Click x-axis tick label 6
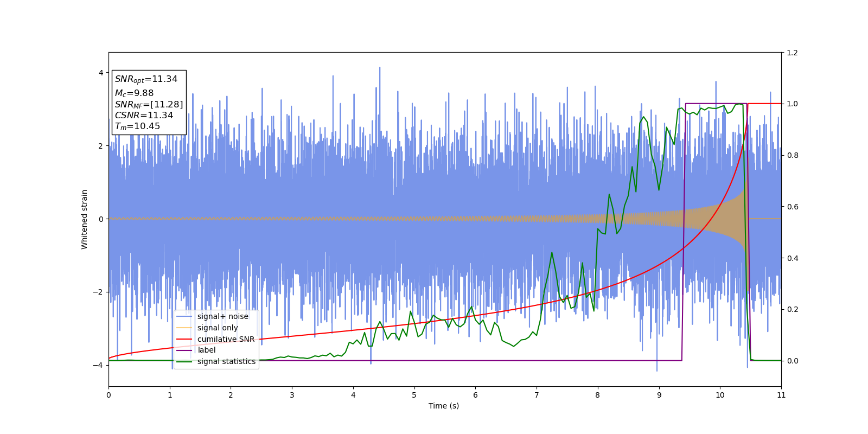The width and height of the screenshot is (868, 434). pos(475,395)
